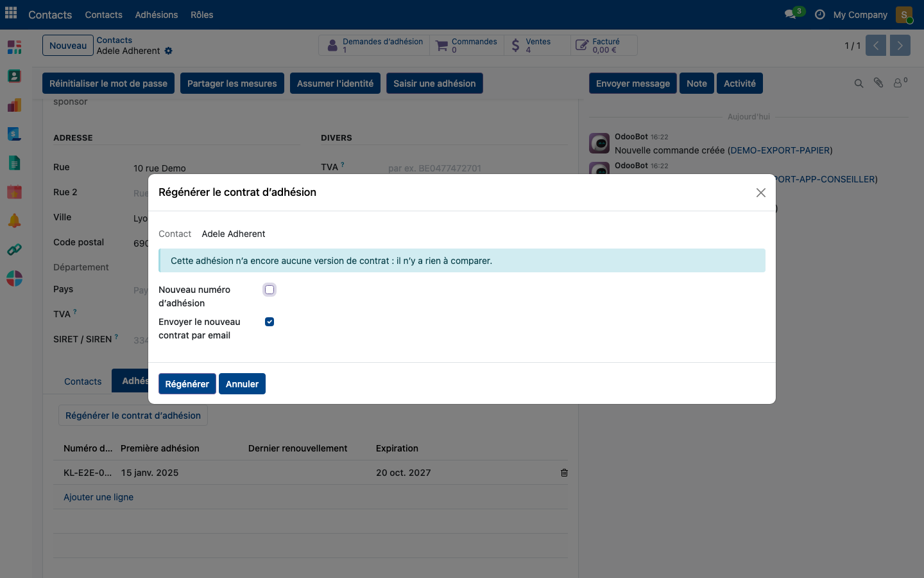Click Saisir une adhésion button

[x=434, y=83]
